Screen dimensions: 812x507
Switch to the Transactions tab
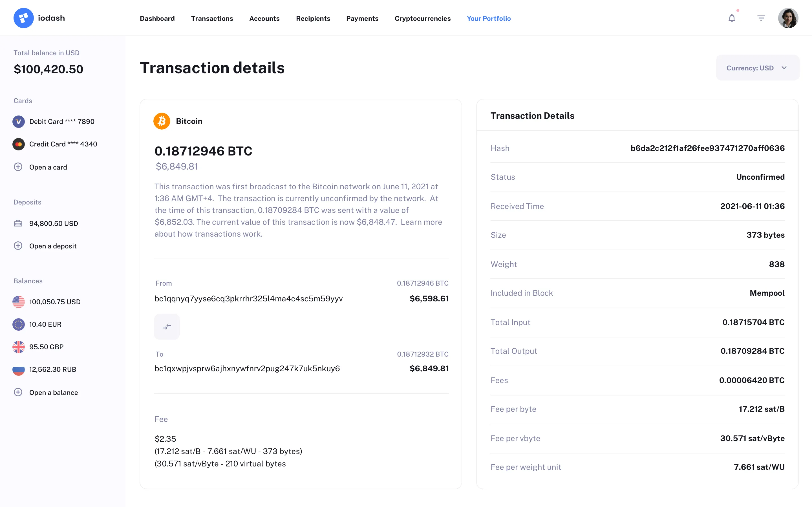point(212,18)
